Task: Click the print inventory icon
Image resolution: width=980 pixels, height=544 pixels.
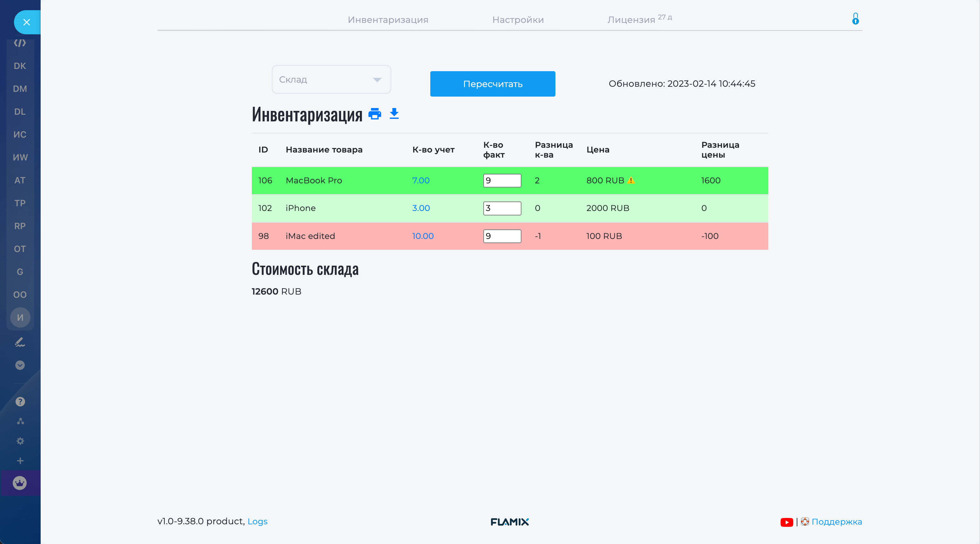Action: [375, 114]
